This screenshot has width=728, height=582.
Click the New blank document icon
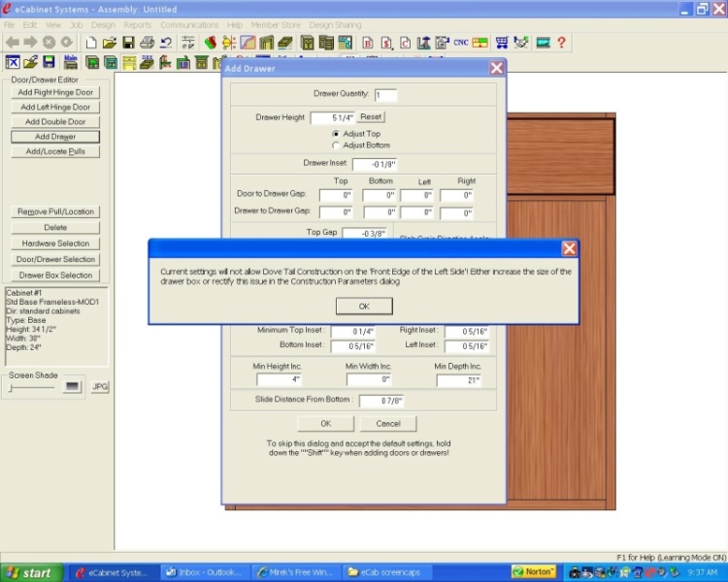point(90,43)
